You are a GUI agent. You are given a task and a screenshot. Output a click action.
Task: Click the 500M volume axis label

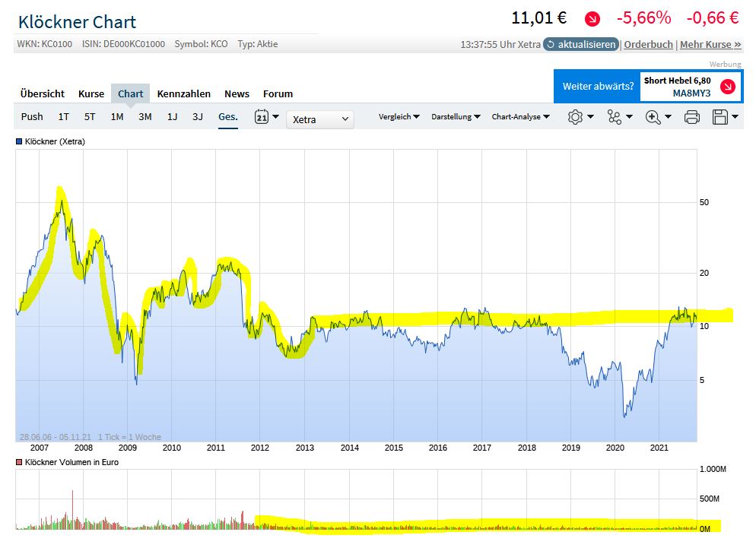[x=710, y=499]
